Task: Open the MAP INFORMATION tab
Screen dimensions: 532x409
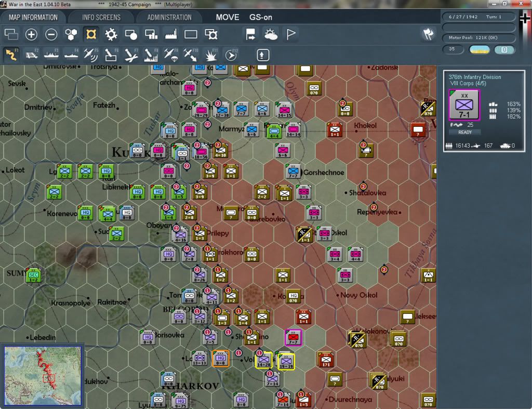Action: coord(33,17)
